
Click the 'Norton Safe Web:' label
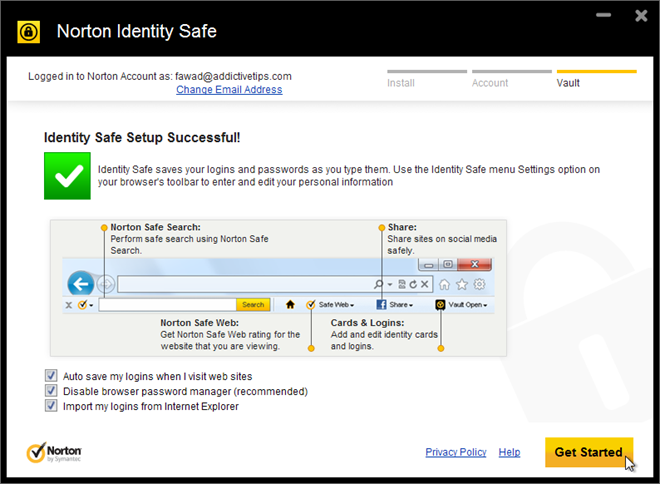[x=200, y=323]
